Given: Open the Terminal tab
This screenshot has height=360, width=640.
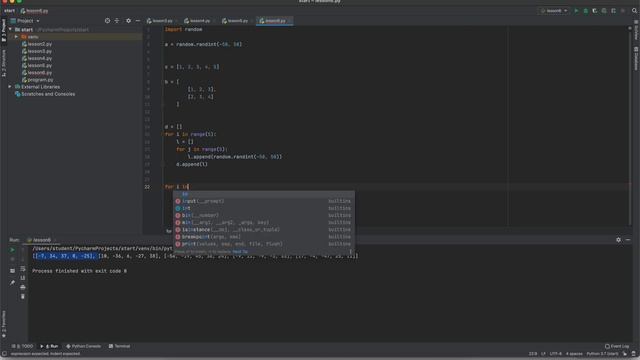Looking at the screenshot, I should click(x=120, y=346).
